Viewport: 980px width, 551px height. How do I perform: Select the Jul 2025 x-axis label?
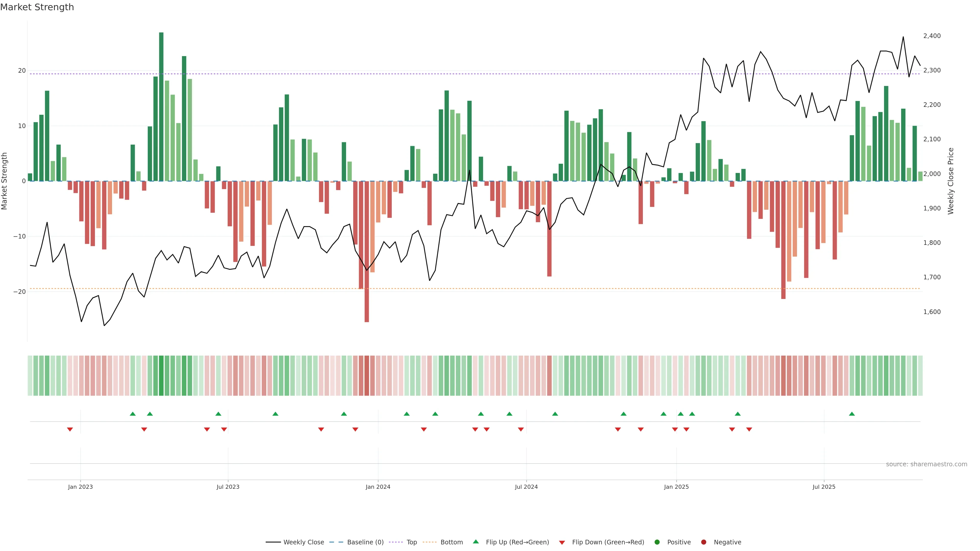pos(824,487)
